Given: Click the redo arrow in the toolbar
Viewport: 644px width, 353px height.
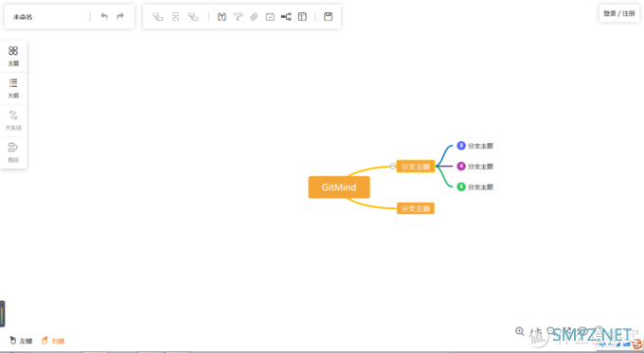Looking at the screenshot, I should pos(120,16).
